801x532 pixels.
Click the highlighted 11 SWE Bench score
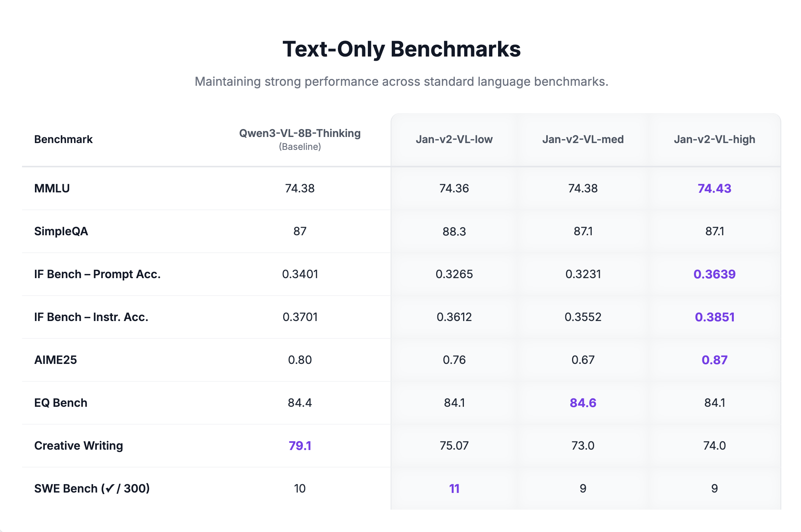[454, 488]
